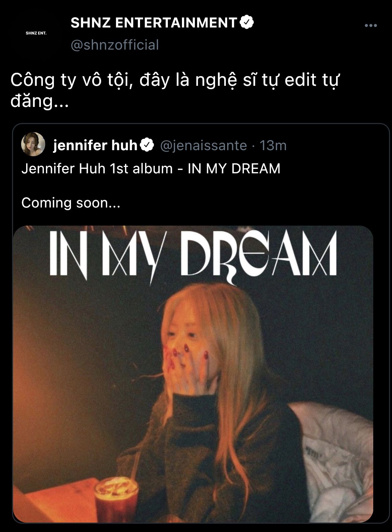Open the three-dot more options menu
392x532 pixels.
[x=371, y=25]
